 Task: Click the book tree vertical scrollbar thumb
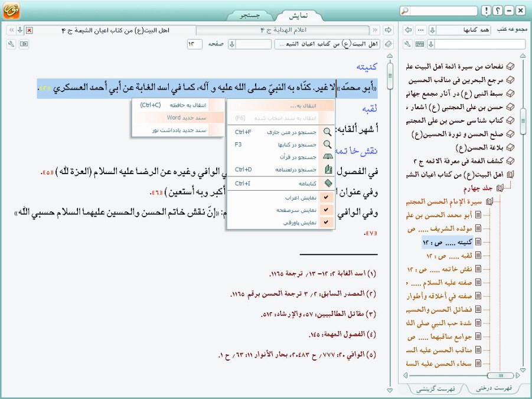523,121
